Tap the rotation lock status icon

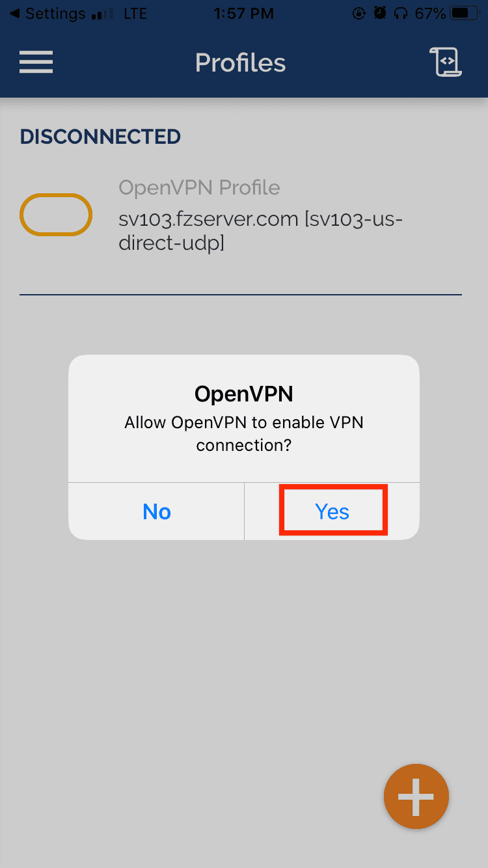(x=357, y=13)
